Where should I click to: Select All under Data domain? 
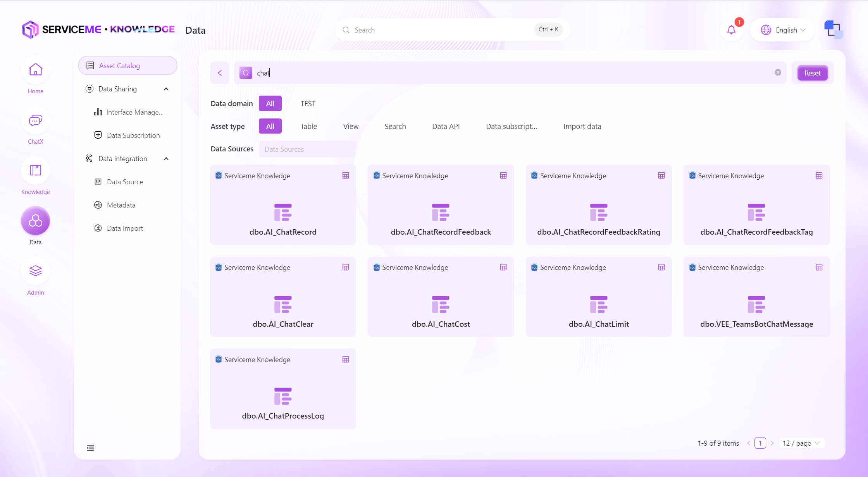point(270,103)
